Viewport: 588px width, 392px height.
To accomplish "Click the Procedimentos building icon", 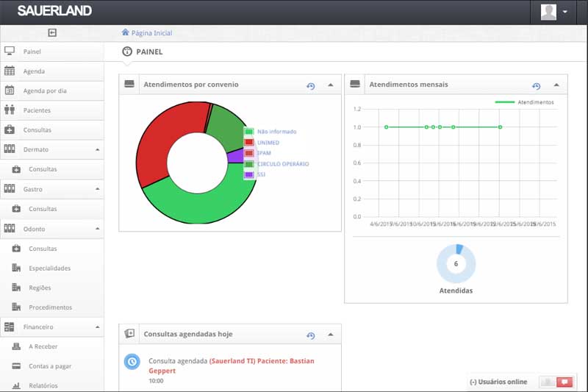I will tap(16, 307).
